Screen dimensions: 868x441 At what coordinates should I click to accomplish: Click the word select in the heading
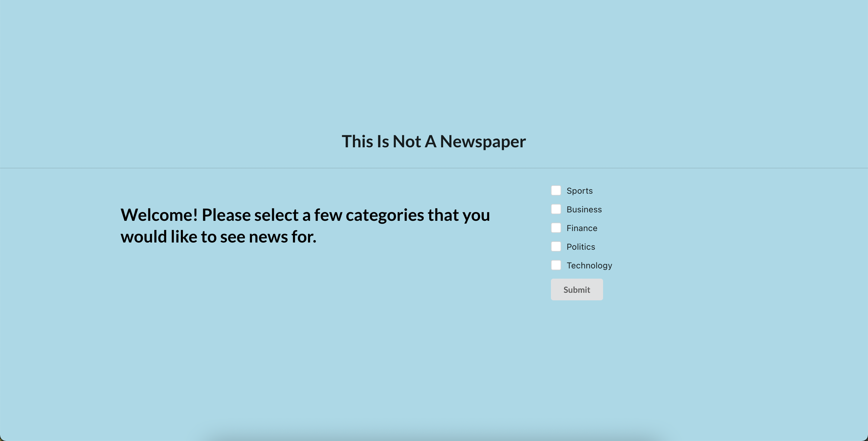276,215
